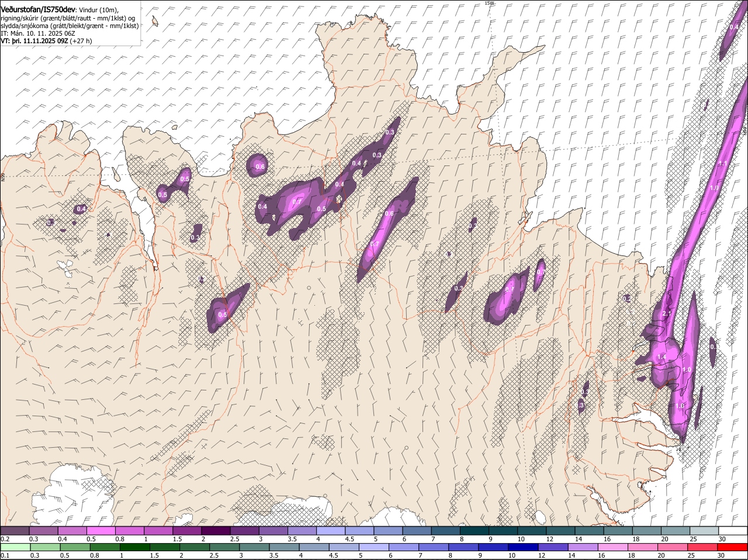Click the Veðurstofan/IS750dev title text

(38, 10)
